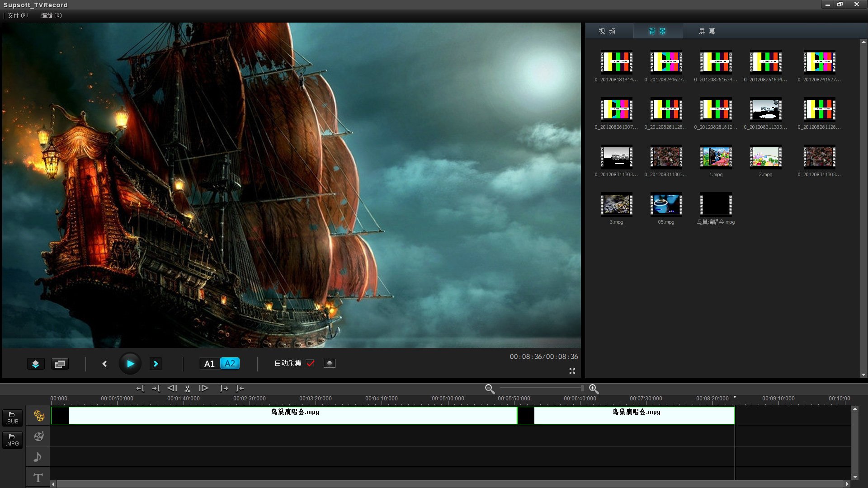The height and width of the screenshot is (488, 868).
Task: Select the T text track icon
Action: pos(38,478)
